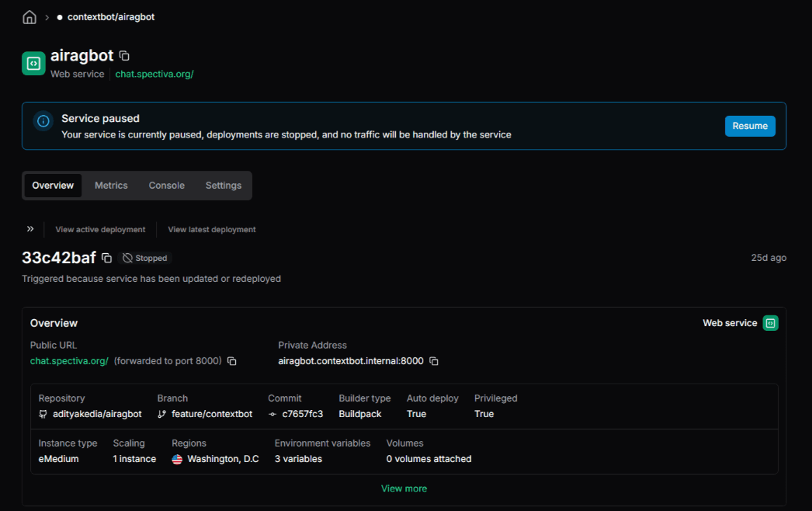Copy the airagbot service name
Viewport: 812px width, 511px height.
click(124, 55)
